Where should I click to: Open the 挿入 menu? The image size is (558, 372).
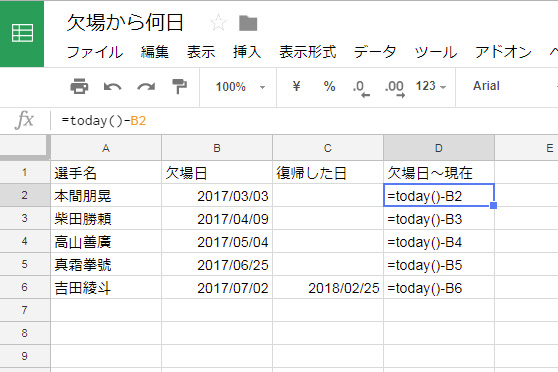(247, 52)
